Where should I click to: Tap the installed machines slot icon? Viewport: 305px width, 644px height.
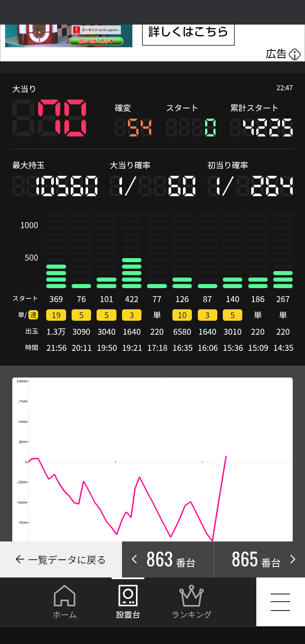(x=128, y=596)
